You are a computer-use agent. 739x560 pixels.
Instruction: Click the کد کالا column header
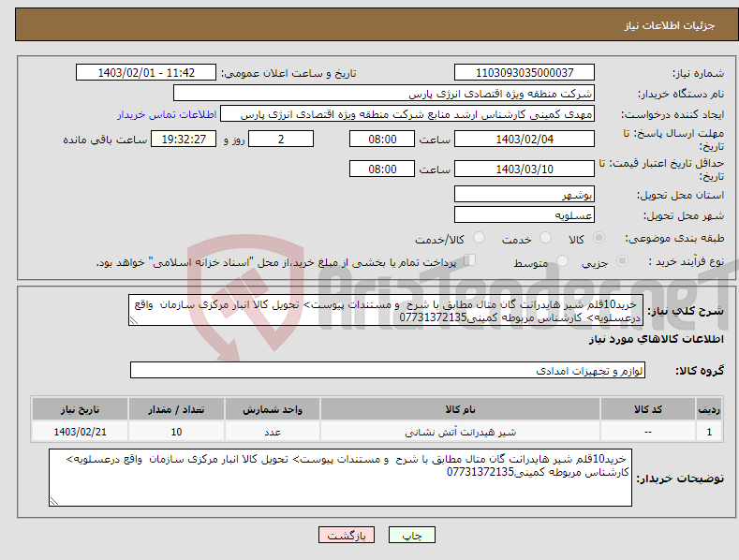click(x=647, y=409)
